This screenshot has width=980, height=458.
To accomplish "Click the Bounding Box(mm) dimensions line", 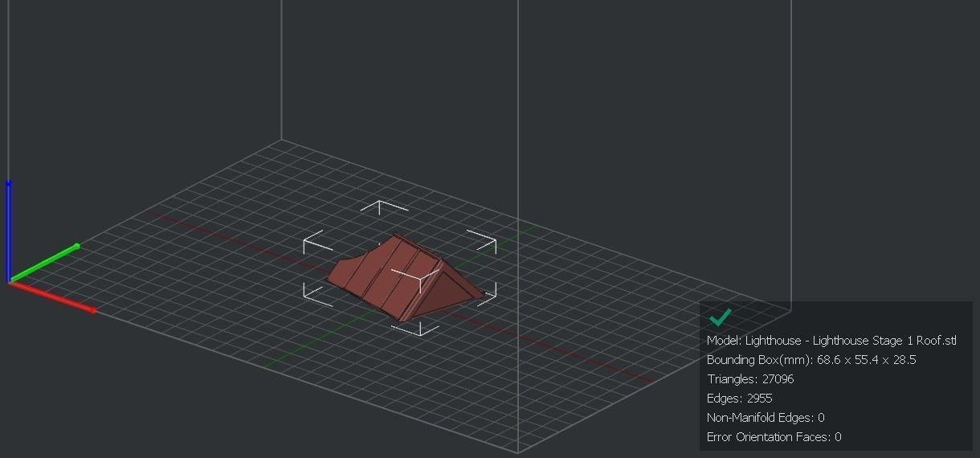I will pos(811,360).
